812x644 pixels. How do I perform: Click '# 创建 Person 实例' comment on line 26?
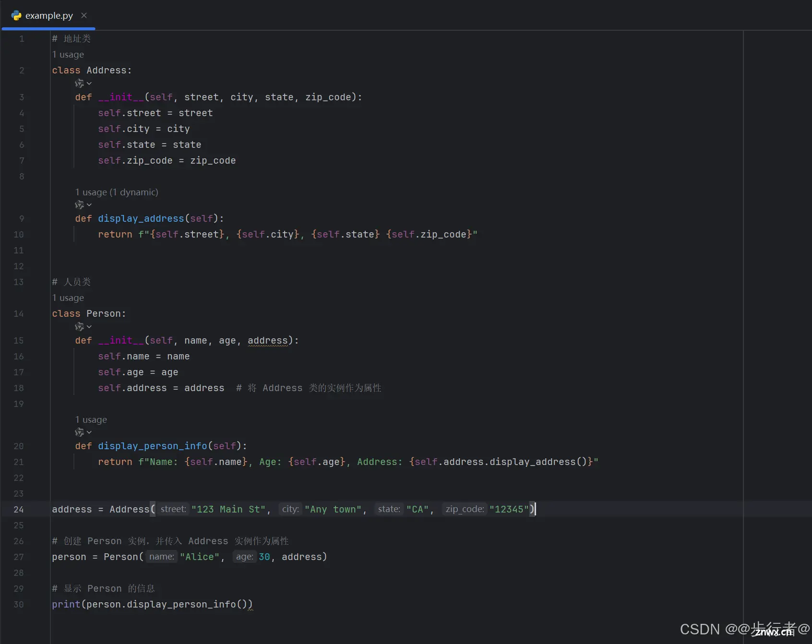coord(170,541)
